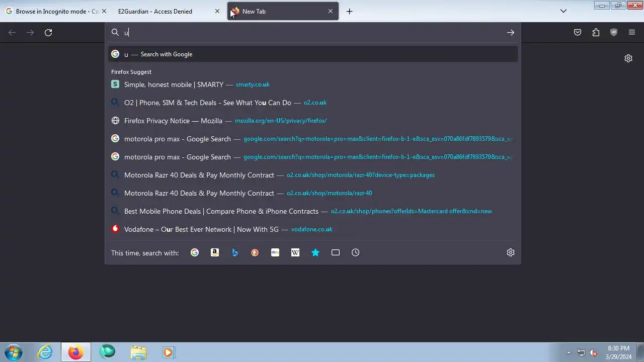Open the media player taskbar icon
The image size is (644, 362).
coord(169,352)
